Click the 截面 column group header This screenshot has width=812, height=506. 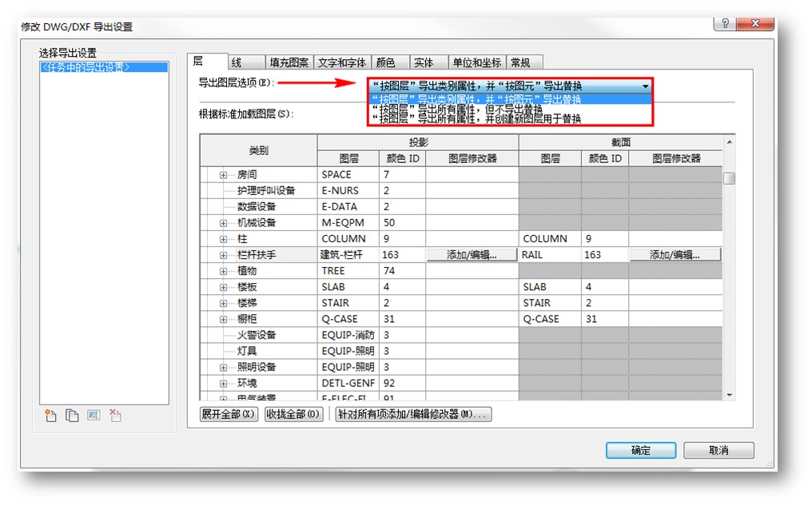tap(620, 142)
